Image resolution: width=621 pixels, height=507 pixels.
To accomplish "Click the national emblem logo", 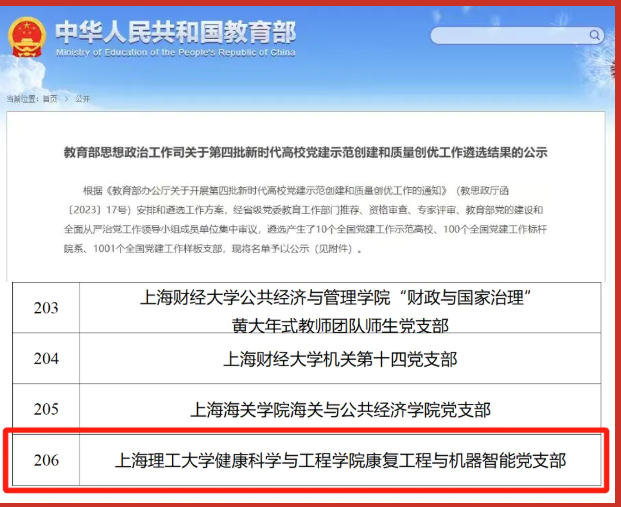I will [x=28, y=36].
